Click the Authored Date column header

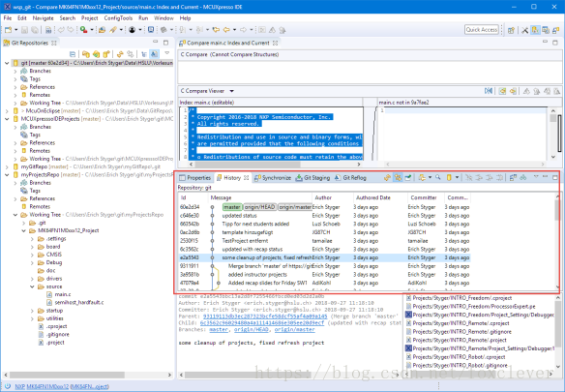tap(380, 197)
